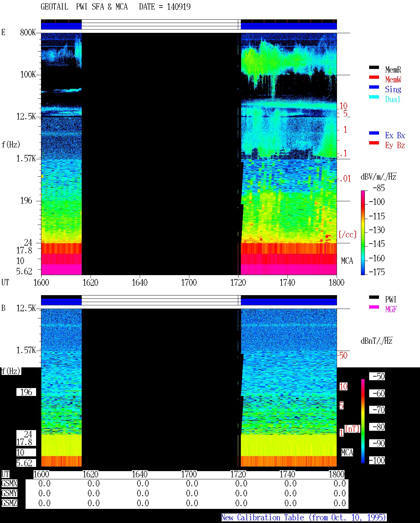
Task: Click the Dual legend label
Action: click(393, 99)
